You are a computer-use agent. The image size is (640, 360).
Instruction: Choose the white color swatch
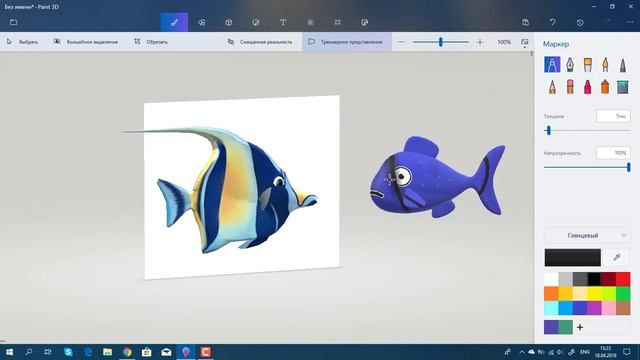(551, 279)
